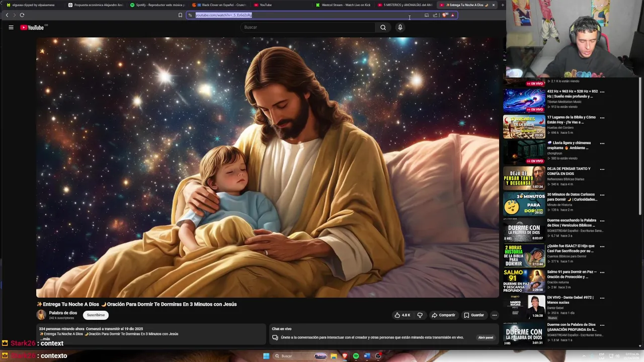The width and height of the screenshot is (644, 362).
Task: Open the Brave shields icon in address bar
Action: coord(445,15)
